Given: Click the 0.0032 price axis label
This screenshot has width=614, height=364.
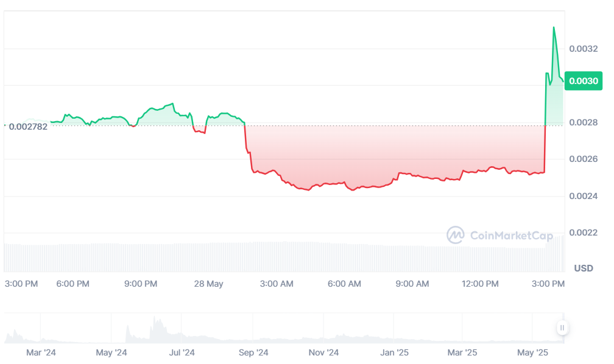Looking at the screenshot, I should (x=583, y=49).
